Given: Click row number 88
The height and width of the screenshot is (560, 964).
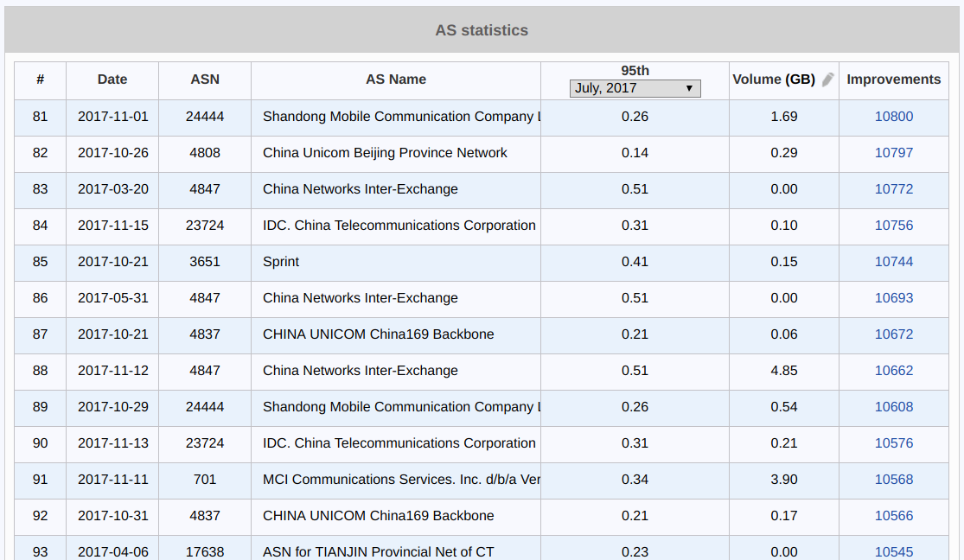Looking at the screenshot, I should coord(40,371).
